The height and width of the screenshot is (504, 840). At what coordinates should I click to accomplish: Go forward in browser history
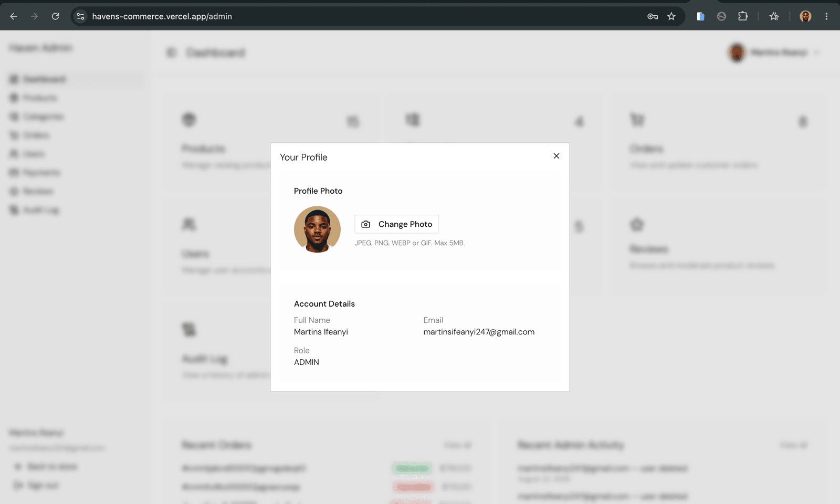(35, 16)
